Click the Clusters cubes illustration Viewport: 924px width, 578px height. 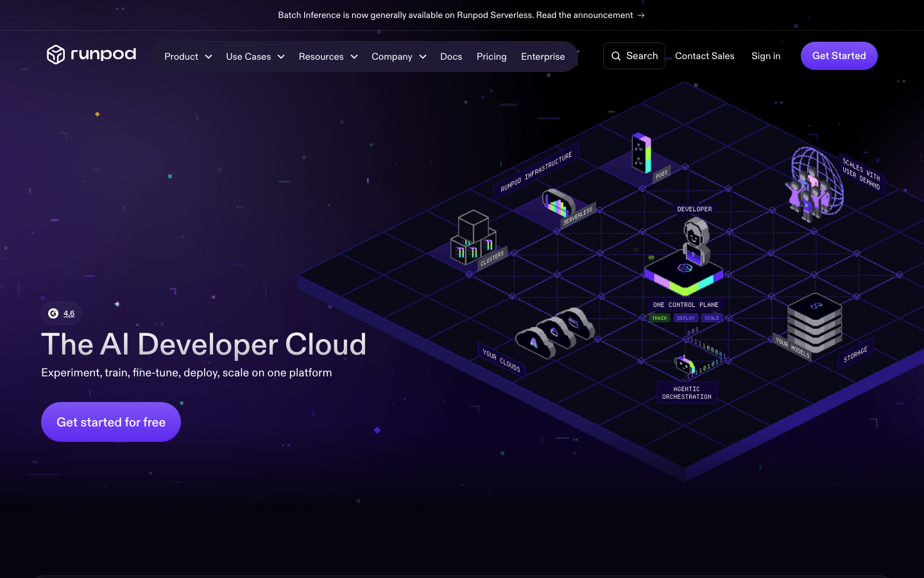point(474,237)
